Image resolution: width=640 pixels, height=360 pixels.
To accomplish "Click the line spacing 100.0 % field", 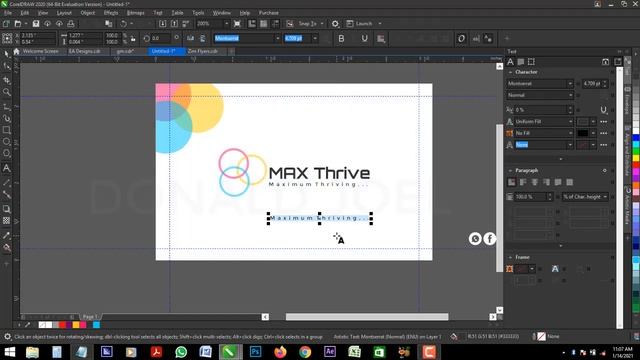I will pos(533,197).
